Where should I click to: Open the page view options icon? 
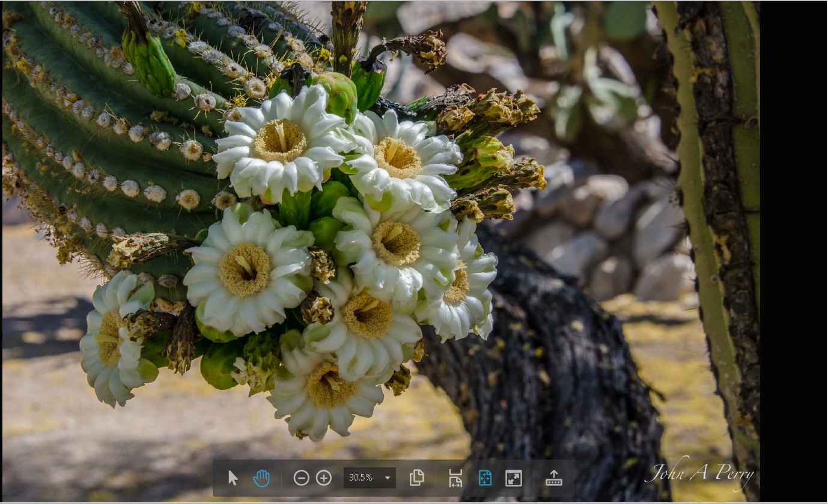417,478
